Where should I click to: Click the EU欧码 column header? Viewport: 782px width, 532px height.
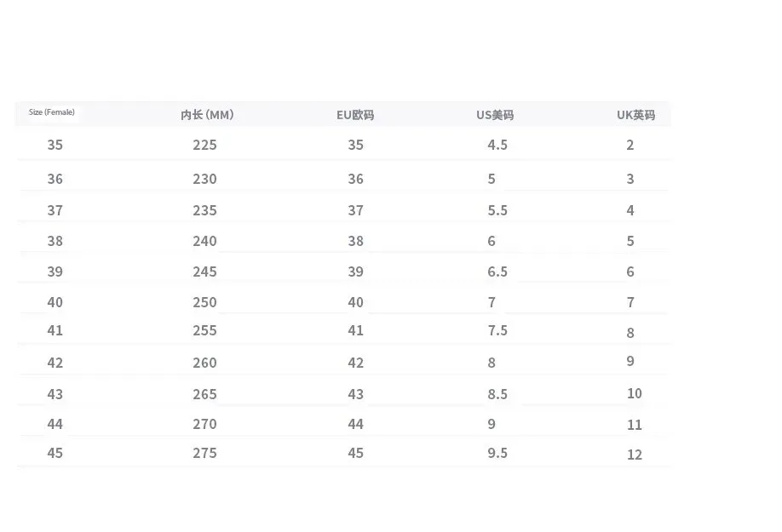tap(355, 115)
